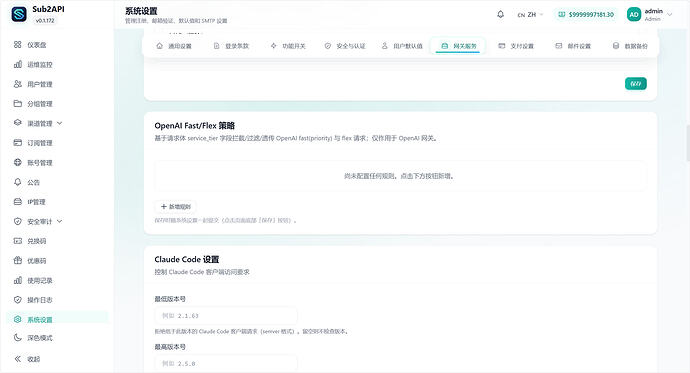Image resolution: width=690 pixels, height=373 pixels.
Task: Click 新增规则 add rule button
Action: [x=176, y=206]
